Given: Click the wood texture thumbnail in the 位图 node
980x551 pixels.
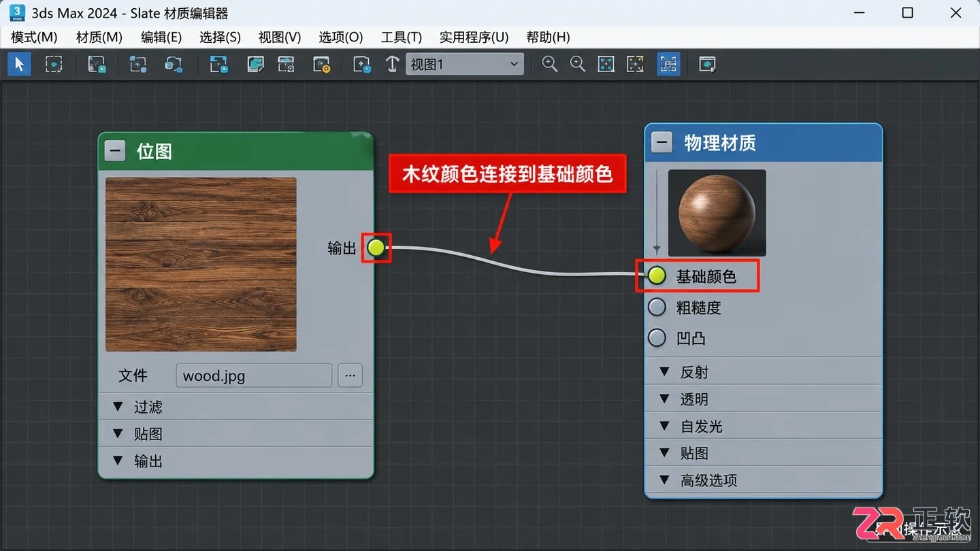Looking at the screenshot, I should coord(201,264).
